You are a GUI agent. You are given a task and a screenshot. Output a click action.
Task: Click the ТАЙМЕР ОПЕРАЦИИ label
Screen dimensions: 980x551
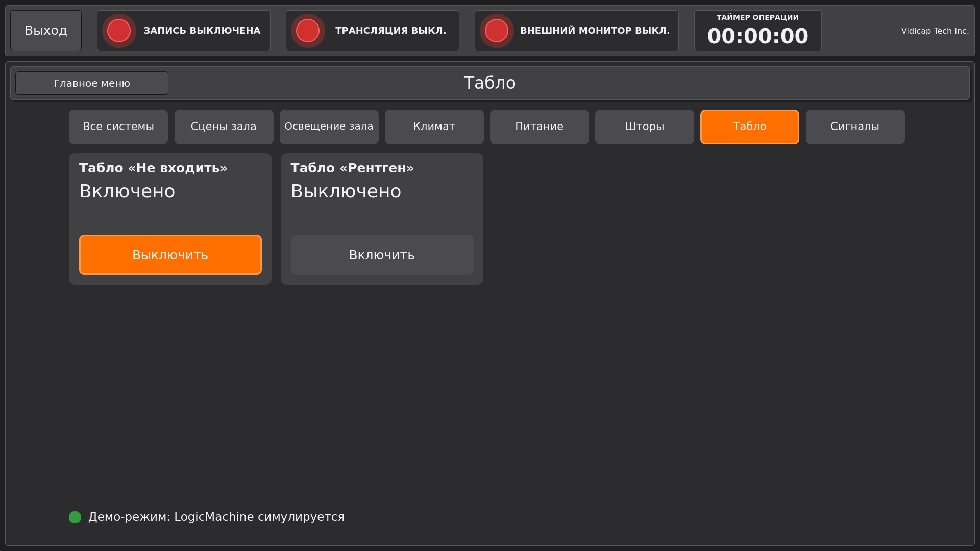(x=757, y=17)
